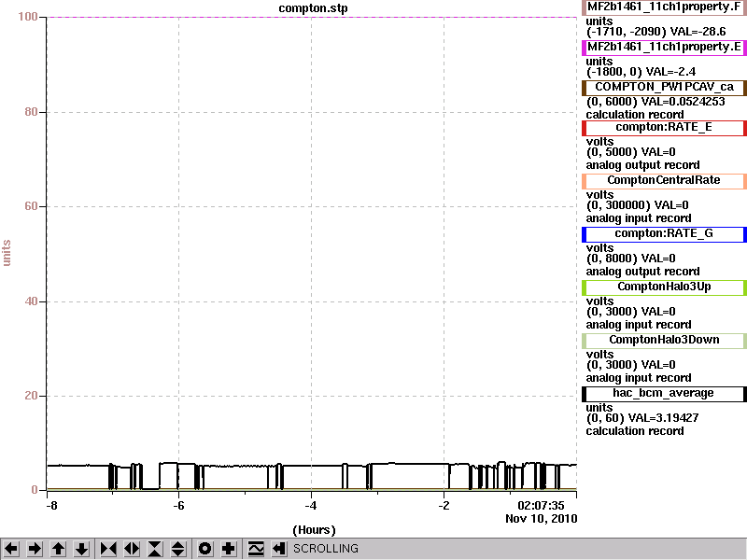Click the scroll-to-latest arrow icon

pos(279,549)
